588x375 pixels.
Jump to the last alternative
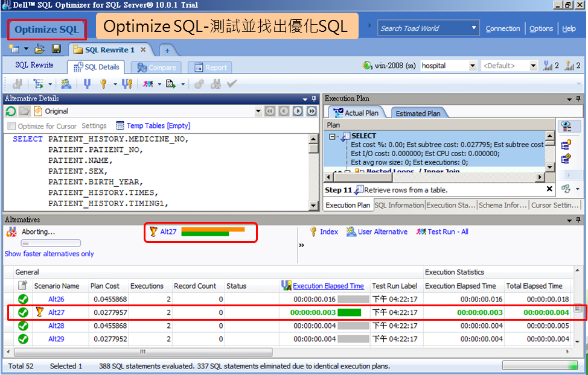pos(312,112)
